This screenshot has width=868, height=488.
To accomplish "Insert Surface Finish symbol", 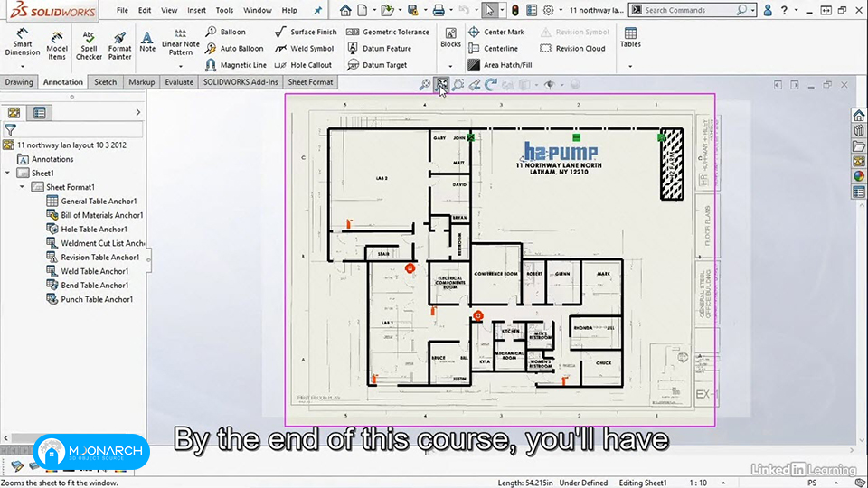I will 307,33.
